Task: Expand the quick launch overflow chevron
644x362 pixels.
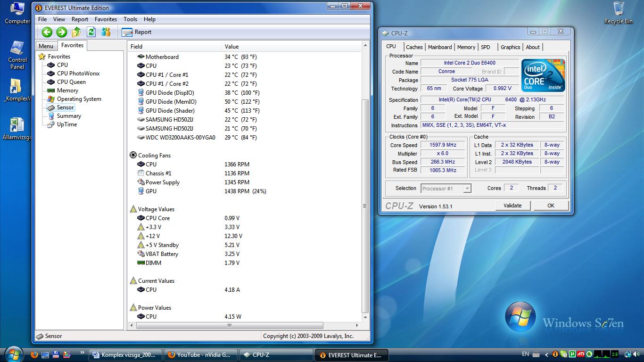Action: pyautogui.click(x=83, y=352)
